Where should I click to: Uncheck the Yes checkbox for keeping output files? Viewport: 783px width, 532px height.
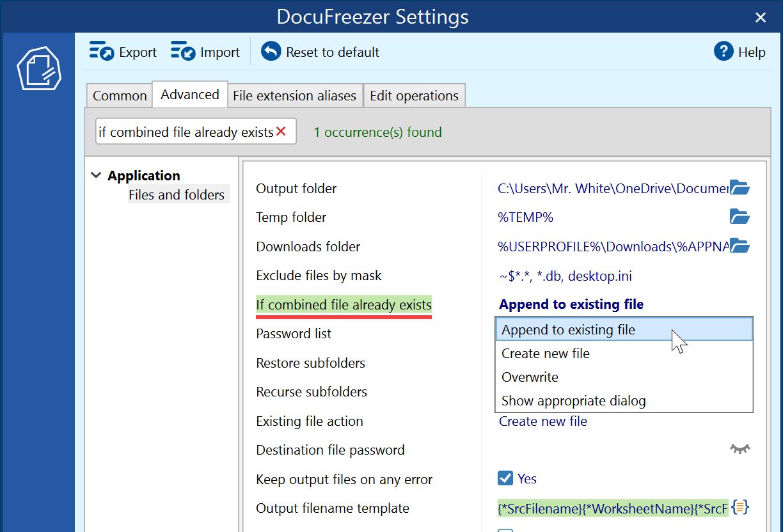pyautogui.click(x=505, y=478)
